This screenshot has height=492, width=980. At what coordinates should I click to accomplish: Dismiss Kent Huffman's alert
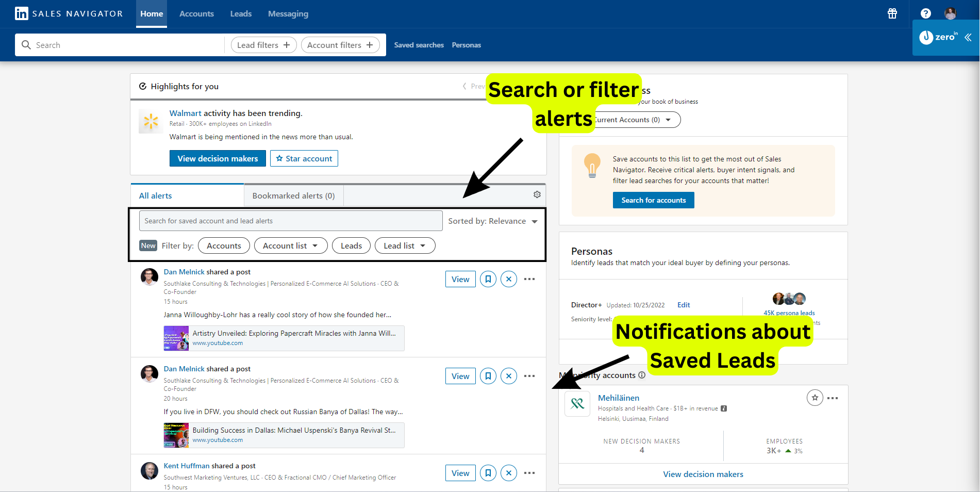point(509,473)
